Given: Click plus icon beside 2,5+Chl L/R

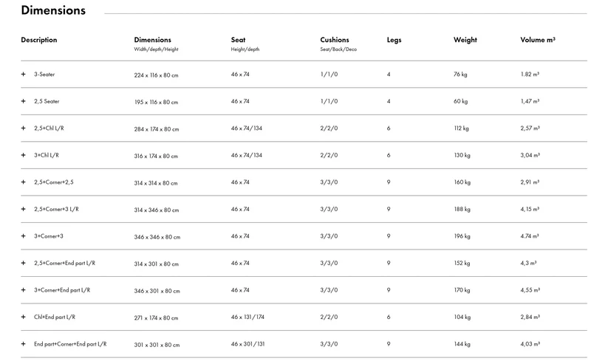Looking at the screenshot, I should point(24,128).
